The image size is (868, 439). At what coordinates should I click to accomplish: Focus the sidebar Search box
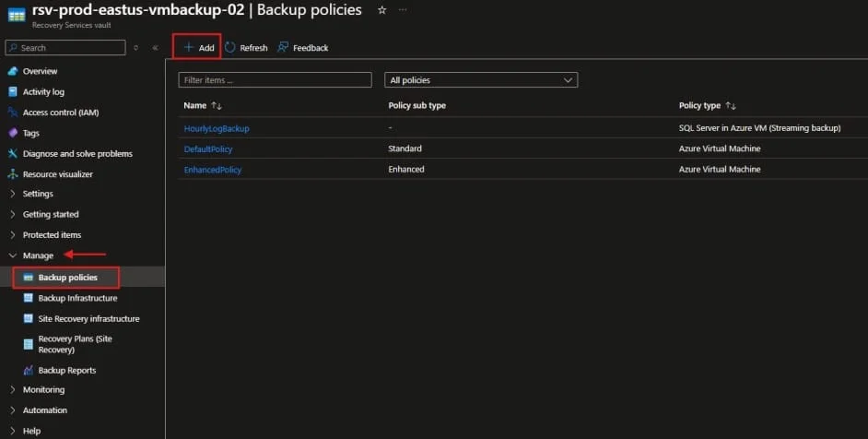coord(65,48)
